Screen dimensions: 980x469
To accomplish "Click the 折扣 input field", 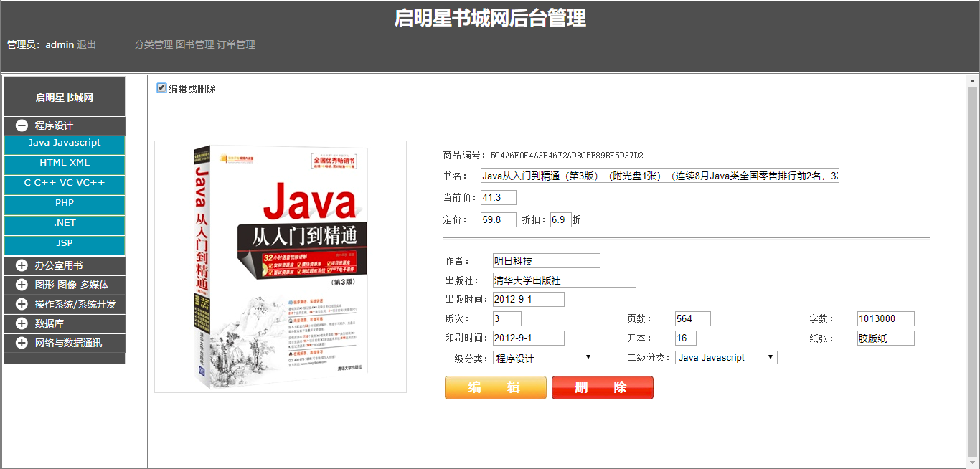I will tap(561, 220).
